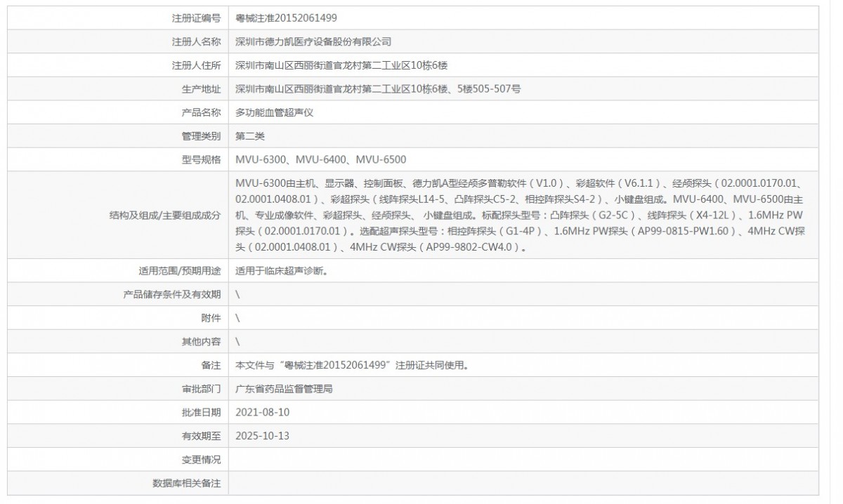Select model list MVU-6300、MVU-6400、MVU-6500
This screenshot has width=843, height=504.
point(321,160)
